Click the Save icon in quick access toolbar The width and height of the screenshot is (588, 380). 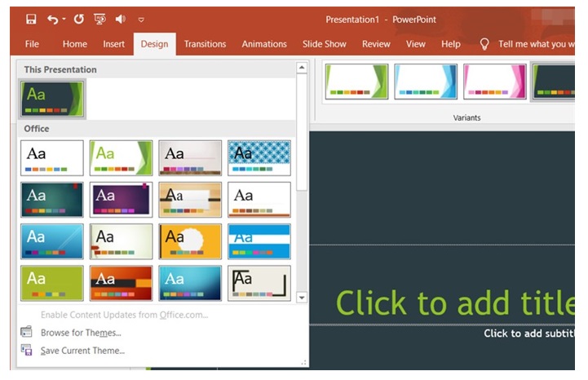[x=31, y=19]
